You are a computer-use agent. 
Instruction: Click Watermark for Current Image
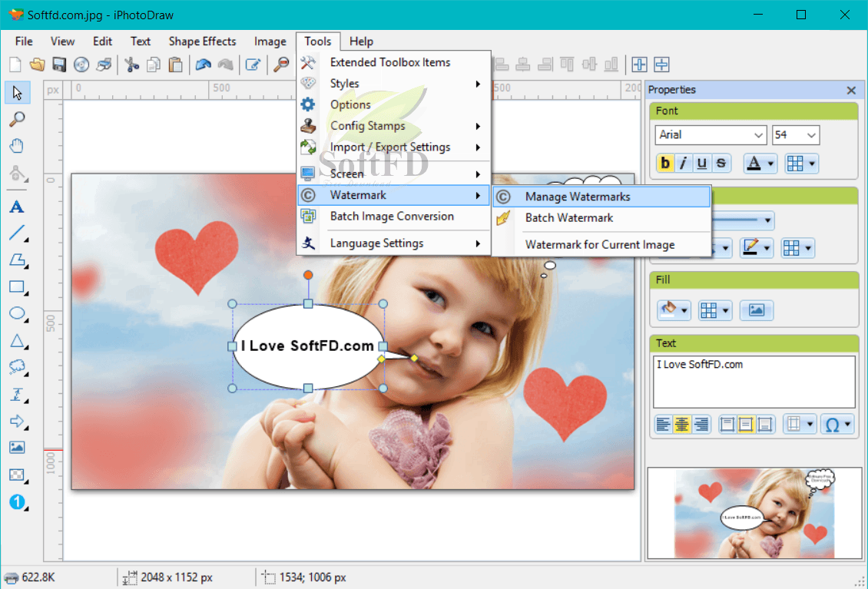(601, 245)
